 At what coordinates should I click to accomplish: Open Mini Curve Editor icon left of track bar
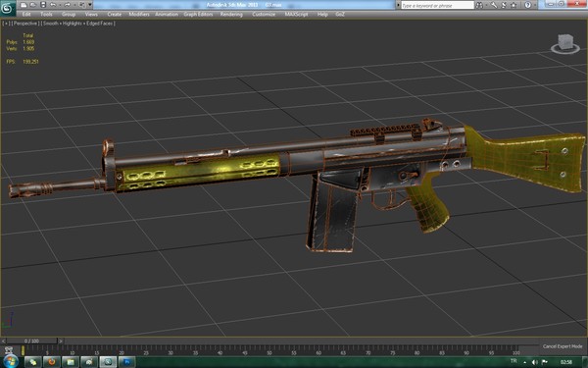click(9, 350)
